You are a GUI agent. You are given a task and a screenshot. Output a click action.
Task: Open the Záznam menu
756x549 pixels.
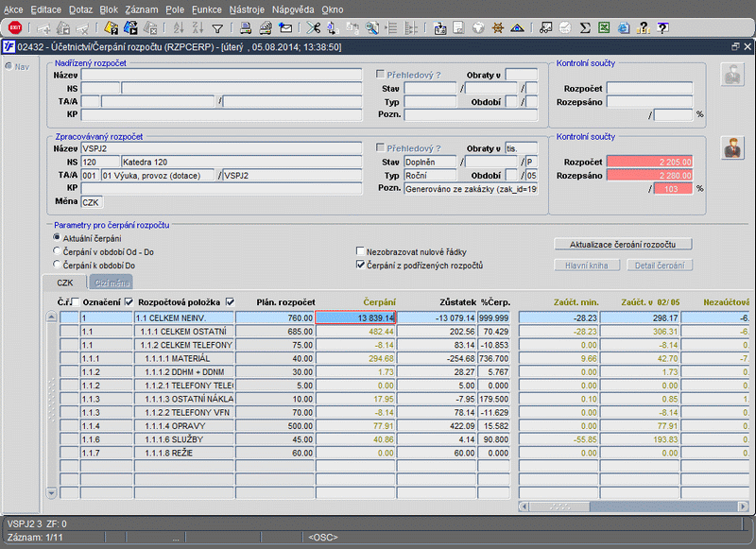point(142,8)
